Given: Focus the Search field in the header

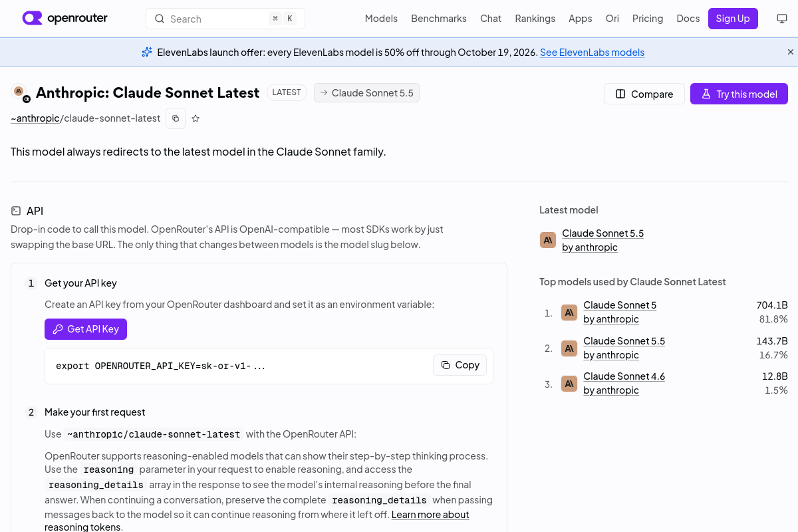Looking at the screenshot, I should (225, 19).
